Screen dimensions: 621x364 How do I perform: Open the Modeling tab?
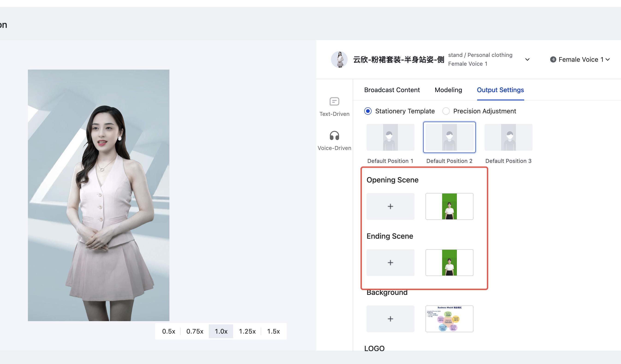click(x=448, y=90)
